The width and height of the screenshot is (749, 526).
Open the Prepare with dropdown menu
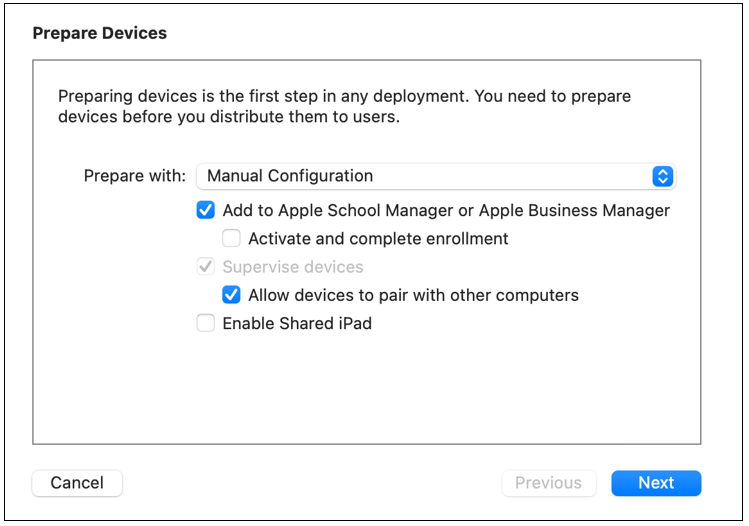(435, 176)
